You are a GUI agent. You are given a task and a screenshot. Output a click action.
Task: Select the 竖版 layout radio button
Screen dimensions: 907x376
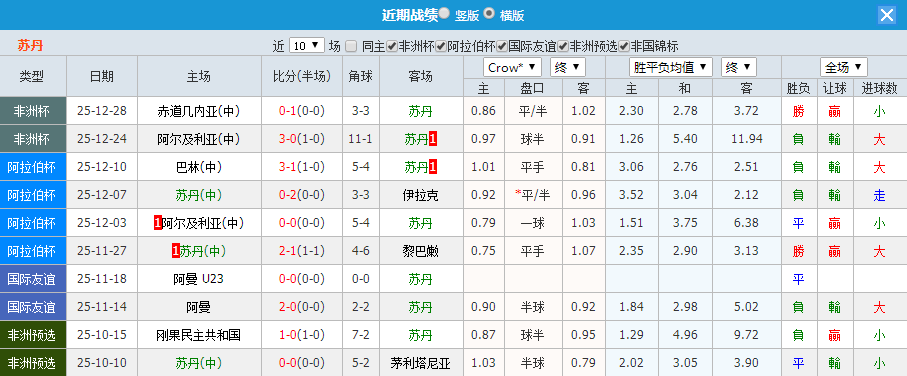[444, 13]
